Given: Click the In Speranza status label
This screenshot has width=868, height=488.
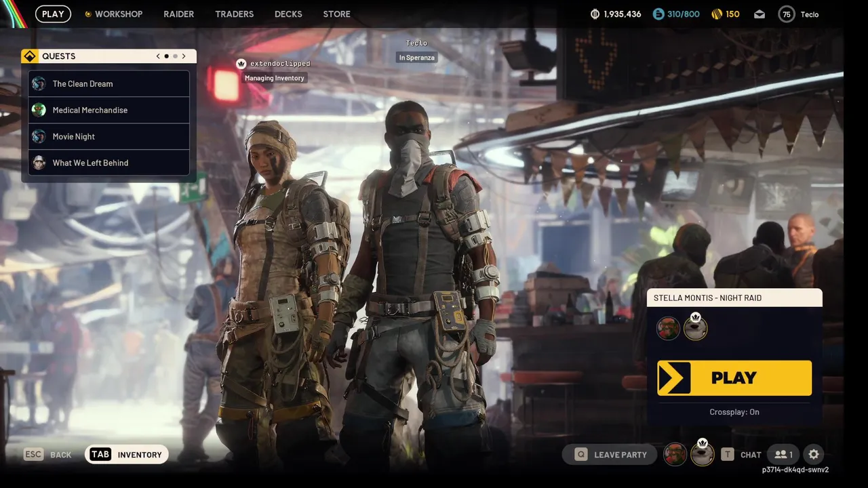Looking at the screenshot, I should tap(416, 58).
